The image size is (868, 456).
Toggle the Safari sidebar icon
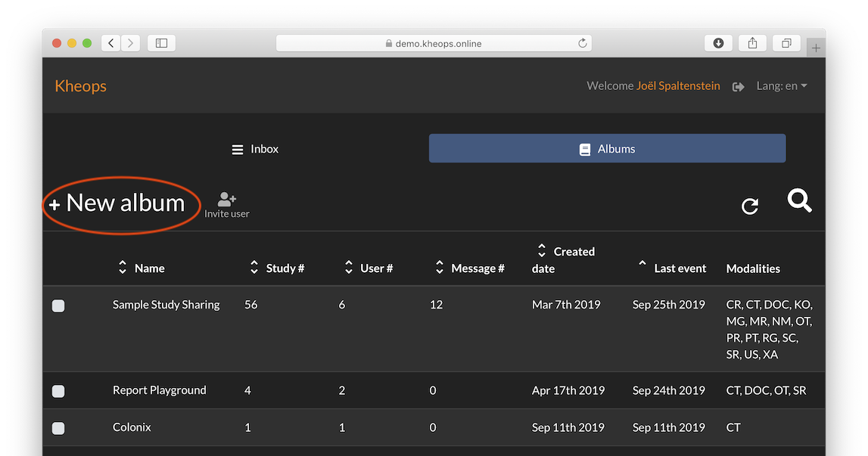tap(162, 43)
